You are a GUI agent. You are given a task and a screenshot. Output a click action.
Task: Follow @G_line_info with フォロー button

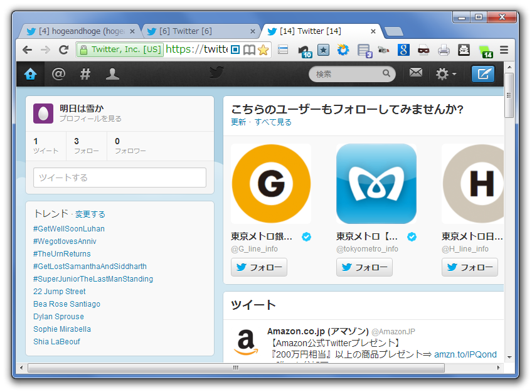click(x=259, y=267)
